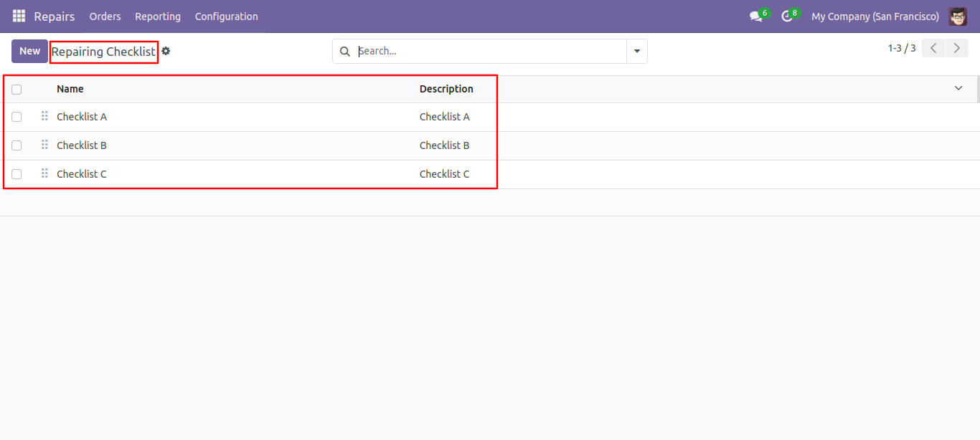Open the conversations chat bubble icon
This screenshot has height=440, width=980.
click(x=755, y=16)
